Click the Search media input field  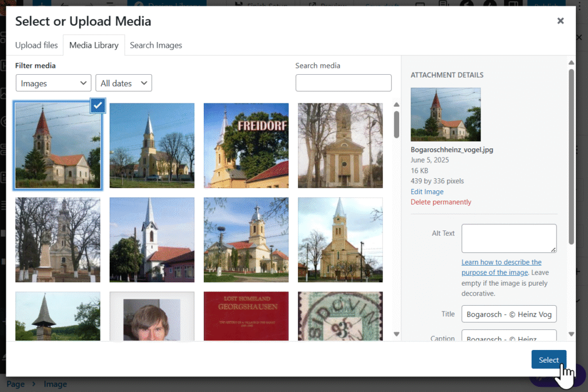pos(343,83)
